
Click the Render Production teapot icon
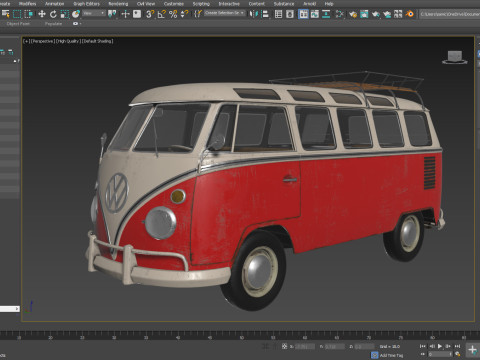click(376, 14)
